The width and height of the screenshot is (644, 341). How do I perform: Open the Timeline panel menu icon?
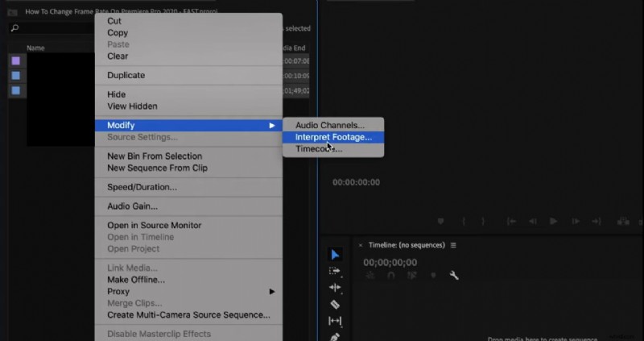pos(453,245)
